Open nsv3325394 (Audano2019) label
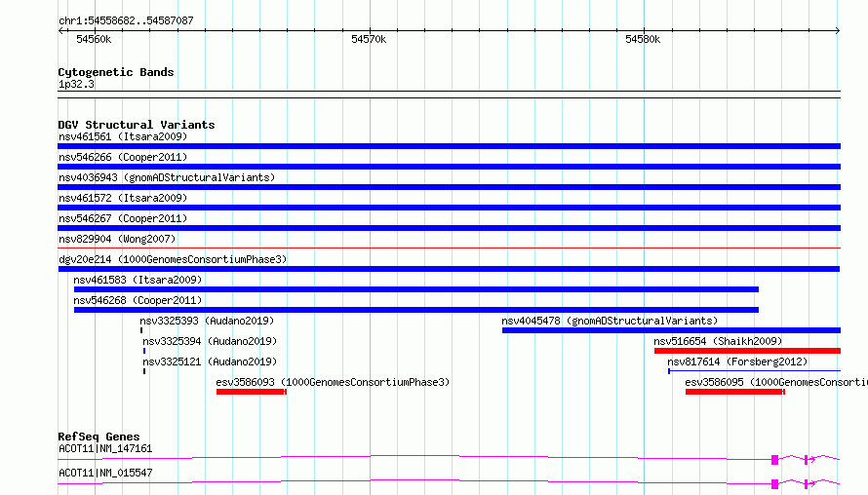Screen dimensions: 868x495 pyautogui.click(x=210, y=341)
